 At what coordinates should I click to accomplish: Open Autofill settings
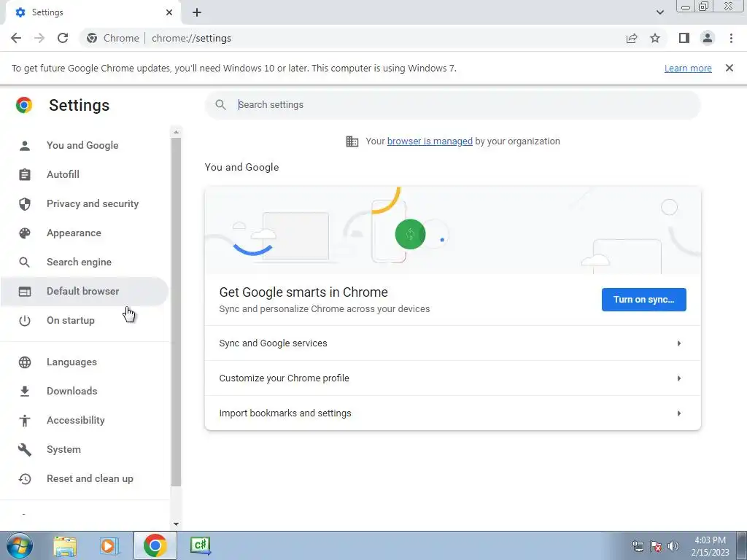pos(85,174)
